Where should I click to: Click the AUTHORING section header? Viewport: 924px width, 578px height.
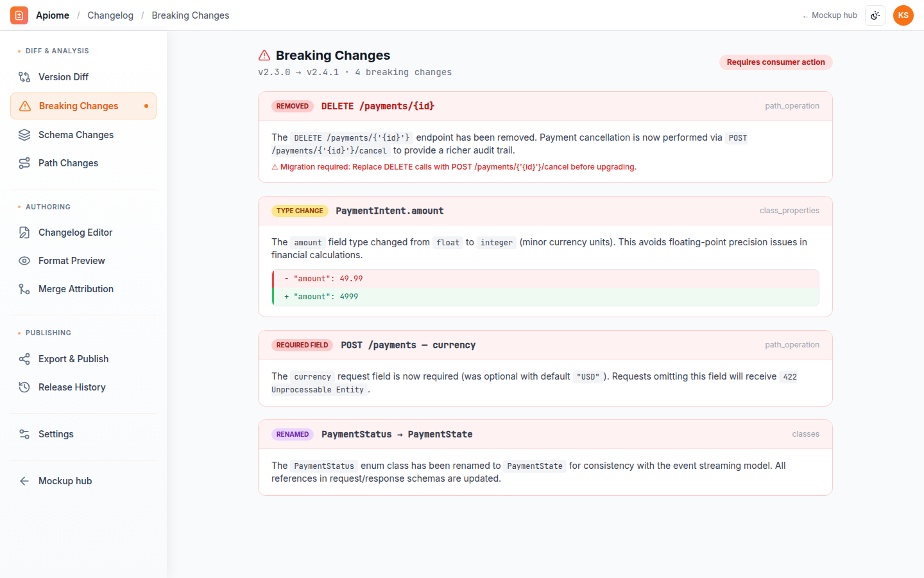coord(48,207)
